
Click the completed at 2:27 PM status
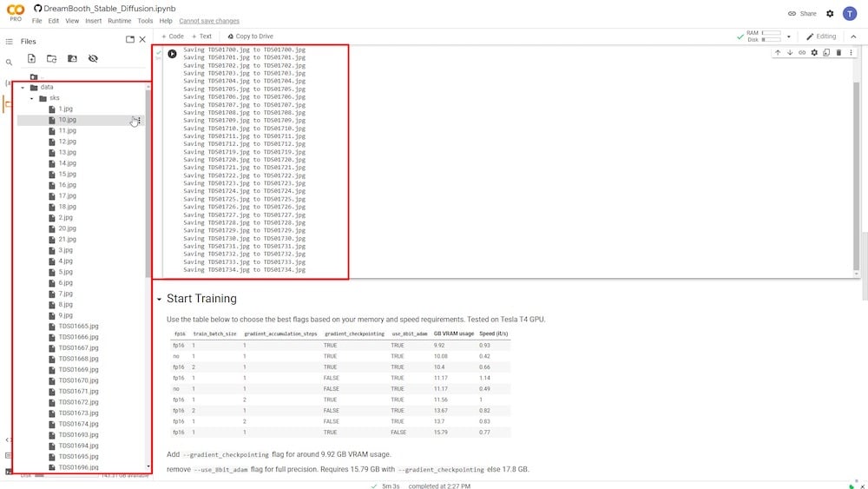(x=439, y=486)
